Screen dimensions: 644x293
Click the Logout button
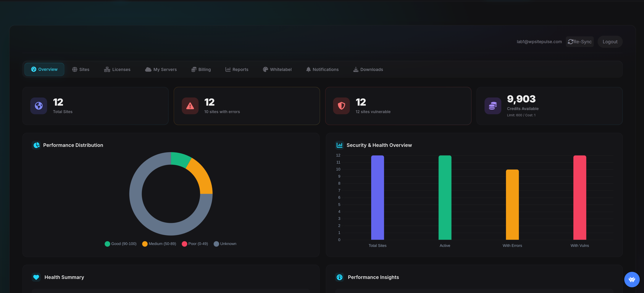coord(610,42)
